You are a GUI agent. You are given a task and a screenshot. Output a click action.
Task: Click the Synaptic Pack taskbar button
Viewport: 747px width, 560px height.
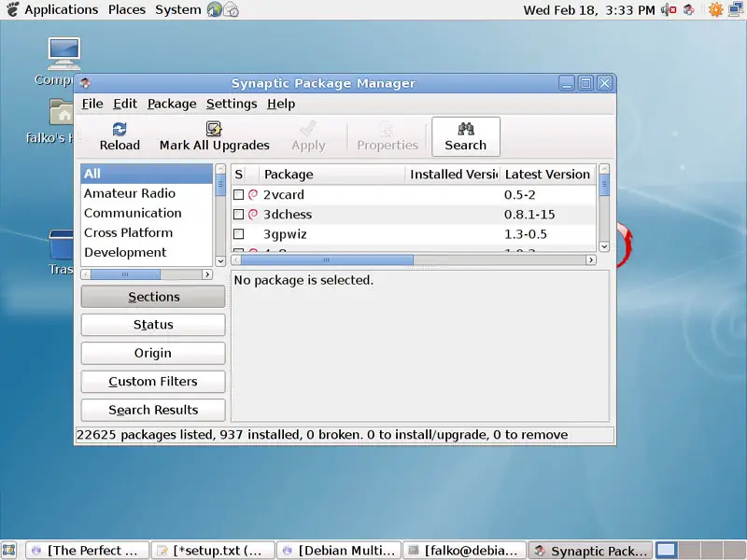[x=590, y=551]
